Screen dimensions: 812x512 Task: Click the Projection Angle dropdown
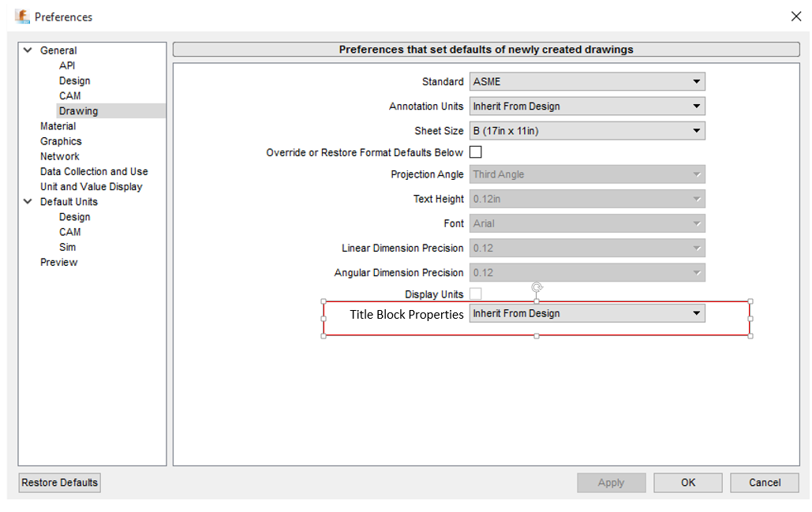pos(587,174)
